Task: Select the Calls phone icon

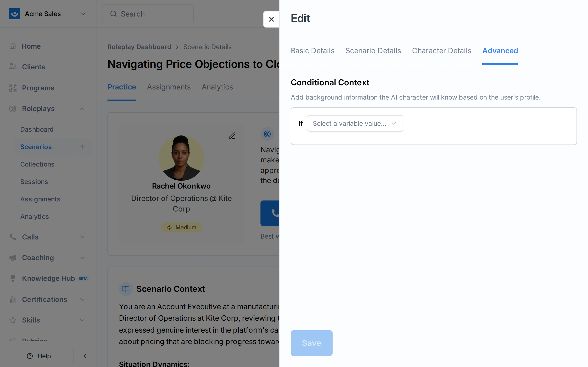Action: 13,237
